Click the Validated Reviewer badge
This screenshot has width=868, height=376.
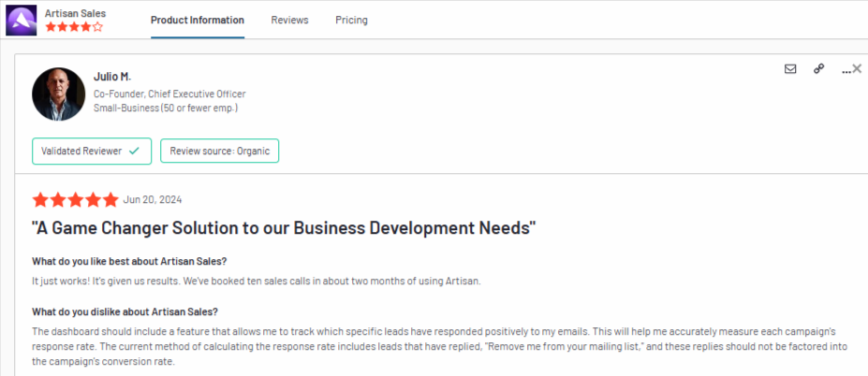click(92, 151)
